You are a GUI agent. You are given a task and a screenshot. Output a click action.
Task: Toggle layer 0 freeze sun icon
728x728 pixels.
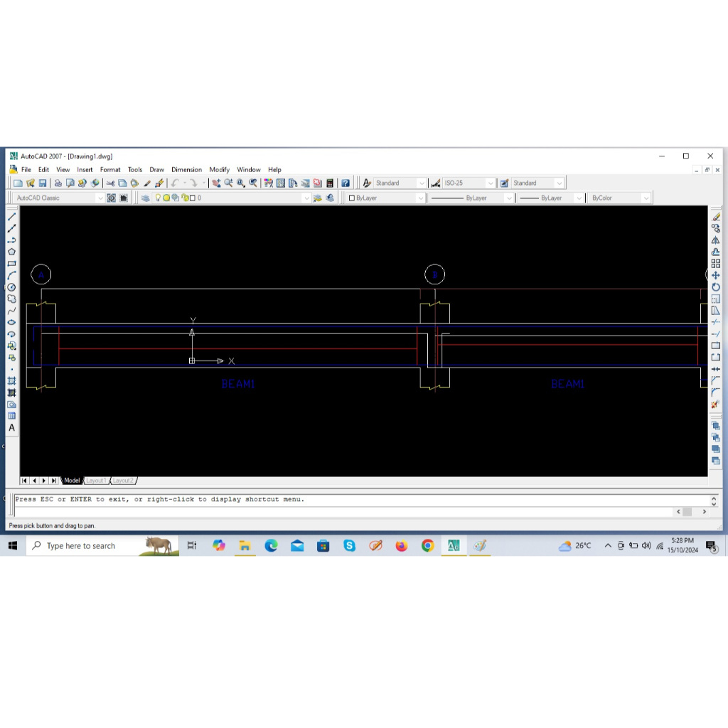point(167,198)
